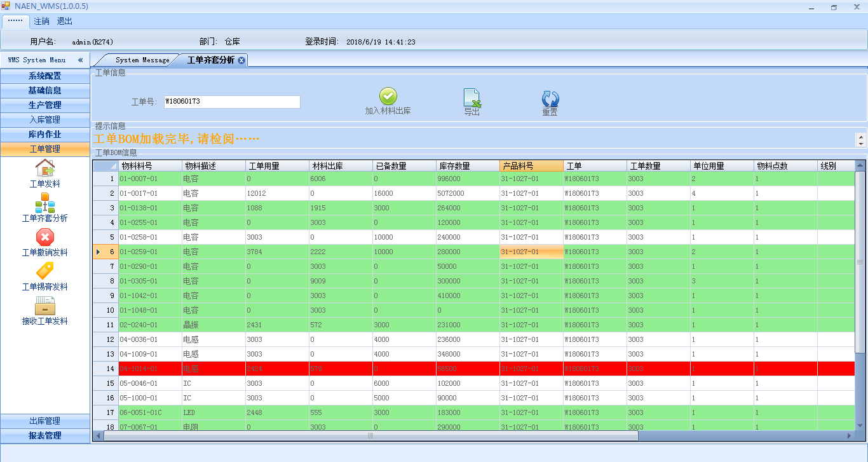868x462 pixels.
Task: Select row header number 14 (red row)
Action: (105, 369)
